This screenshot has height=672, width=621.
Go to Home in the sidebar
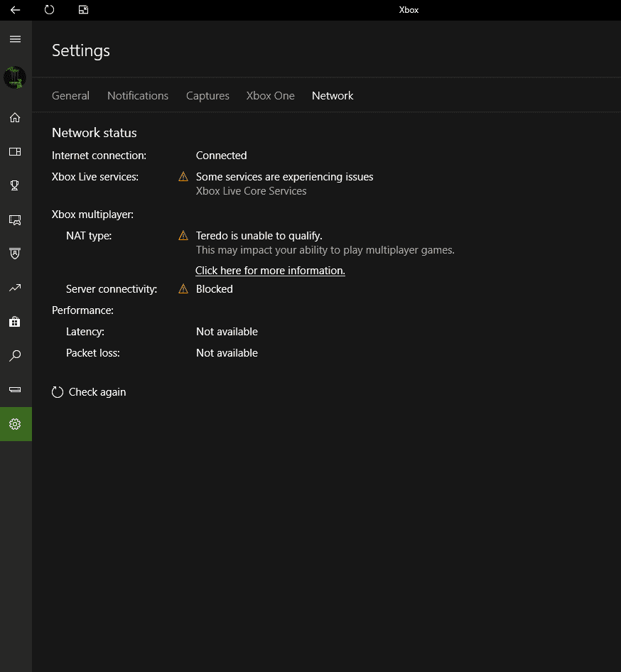[x=15, y=117]
